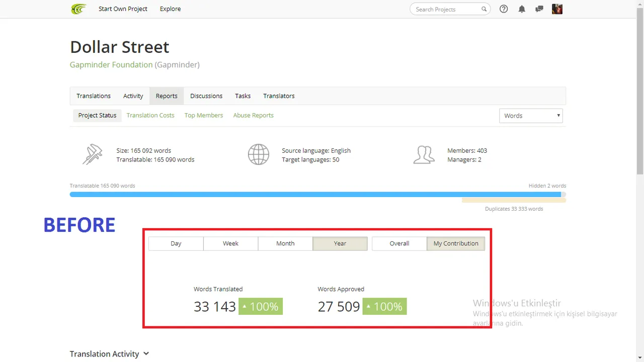This screenshot has width=644, height=362.
Task: Open Start Own Project link
Action: point(123,9)
